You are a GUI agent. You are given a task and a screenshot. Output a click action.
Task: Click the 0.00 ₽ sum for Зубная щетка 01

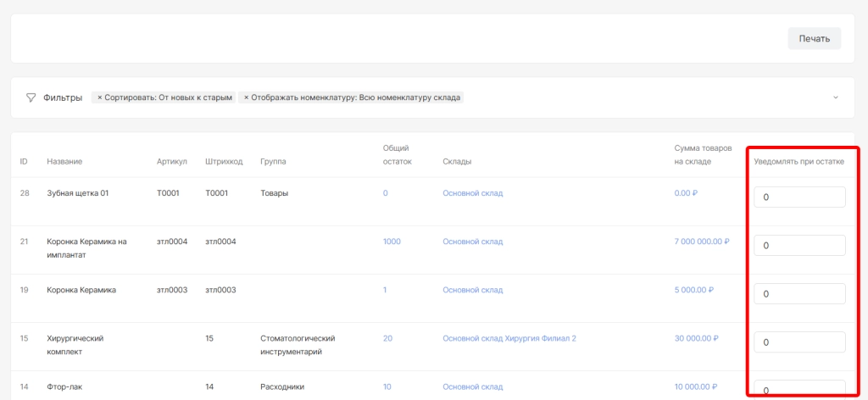(x=686, y=193)
